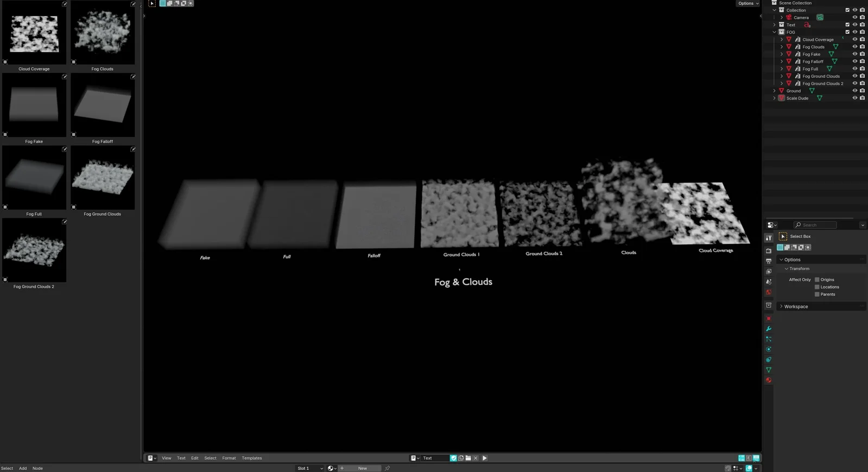868x472 pixels.
Task: Open the Material properties tab
Action: click(x=769, y=380)
